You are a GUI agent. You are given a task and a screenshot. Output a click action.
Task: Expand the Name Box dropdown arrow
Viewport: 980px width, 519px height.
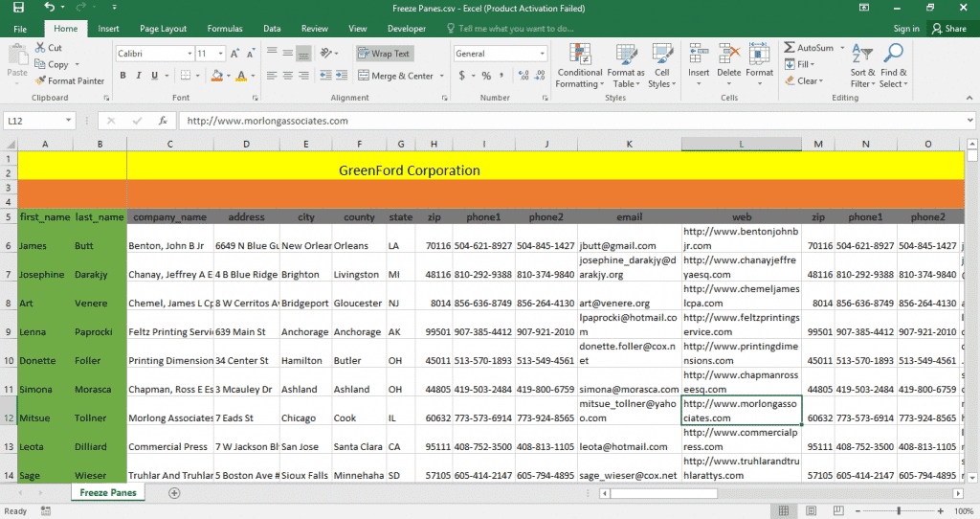[69, 121]
